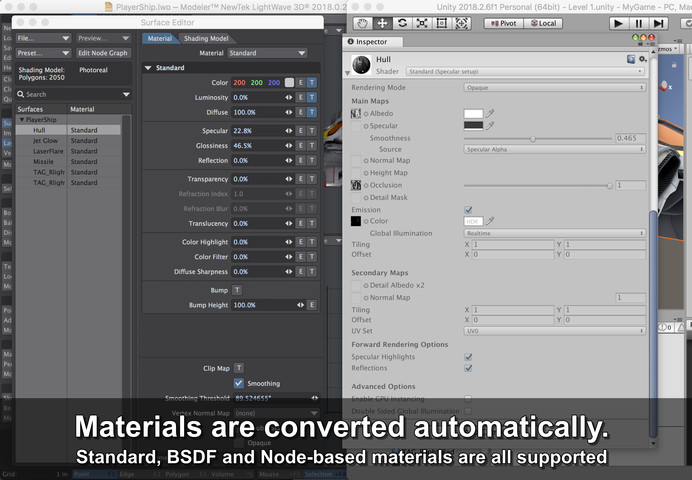Collapse the Standard section triangle
The image size is (692, 480).
click(148, 68)
